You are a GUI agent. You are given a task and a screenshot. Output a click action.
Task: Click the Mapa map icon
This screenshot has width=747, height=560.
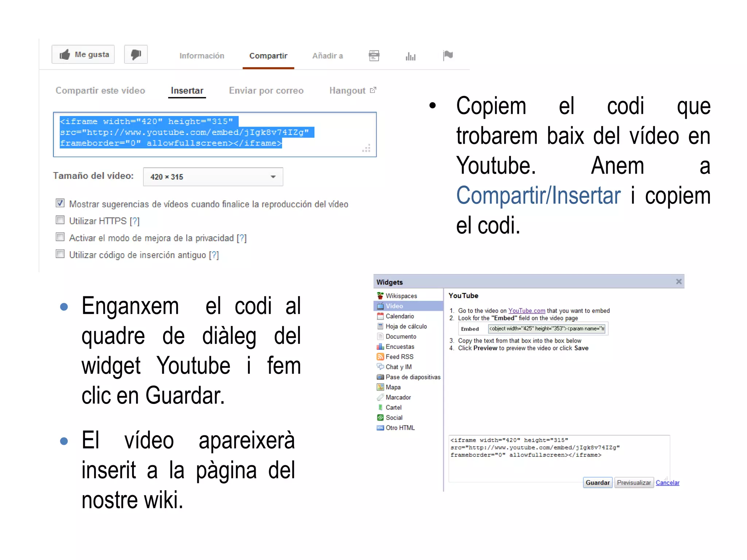pos(380,387)
